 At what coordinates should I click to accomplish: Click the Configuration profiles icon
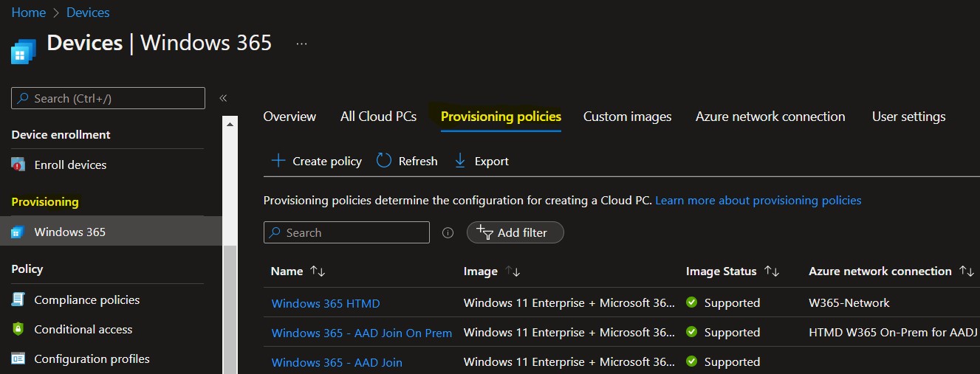click(x=18, y=359)
